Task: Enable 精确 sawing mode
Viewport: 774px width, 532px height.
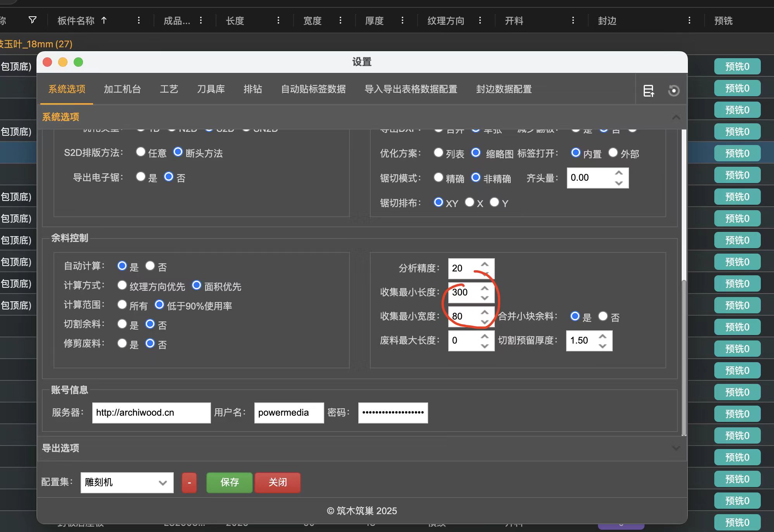Action: [438, 178]
